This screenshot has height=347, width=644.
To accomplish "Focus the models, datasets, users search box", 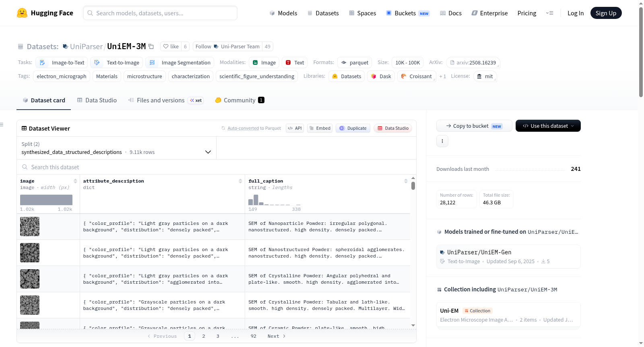I will (160, 13).
